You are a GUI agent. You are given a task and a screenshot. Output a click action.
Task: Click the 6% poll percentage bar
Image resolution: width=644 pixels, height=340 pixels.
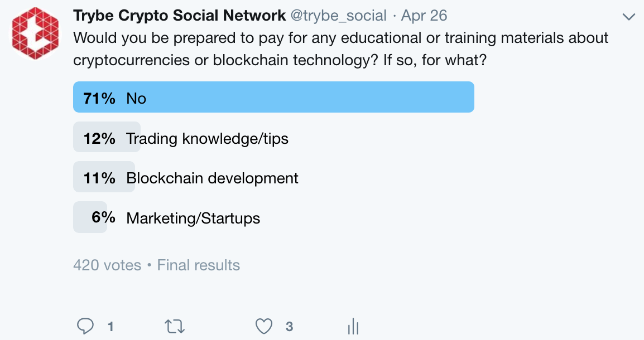click(x=90, y=217)
